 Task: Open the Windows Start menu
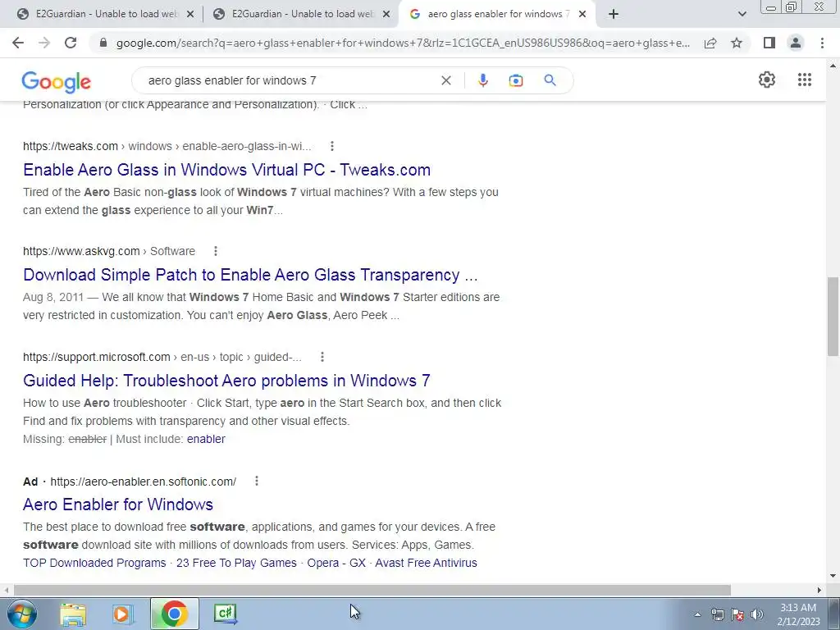point(21,614)
